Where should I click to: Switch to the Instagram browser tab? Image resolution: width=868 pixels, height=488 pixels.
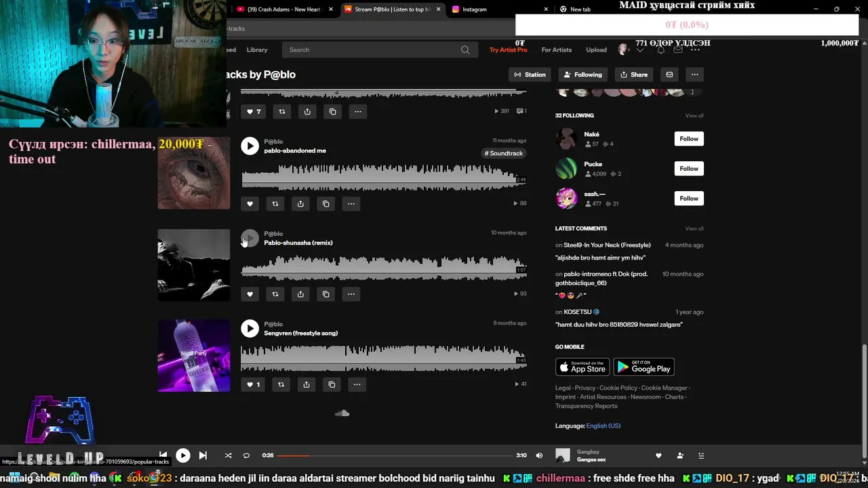[x=498, y=9]
